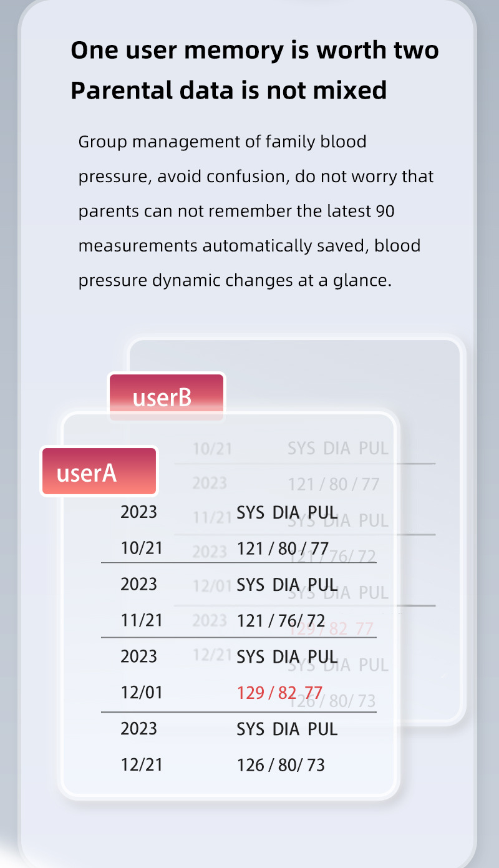Select userA's 12/21 date entry

click(142, 765)
